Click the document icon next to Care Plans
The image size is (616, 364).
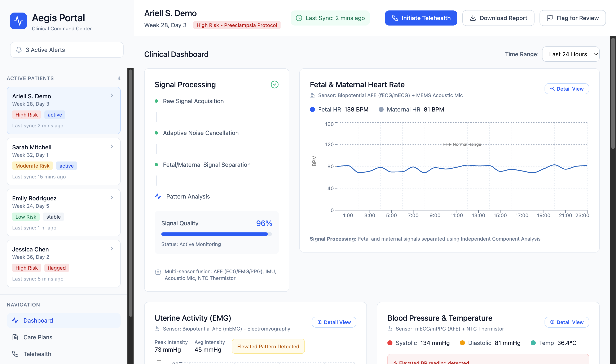click(15, 337)
